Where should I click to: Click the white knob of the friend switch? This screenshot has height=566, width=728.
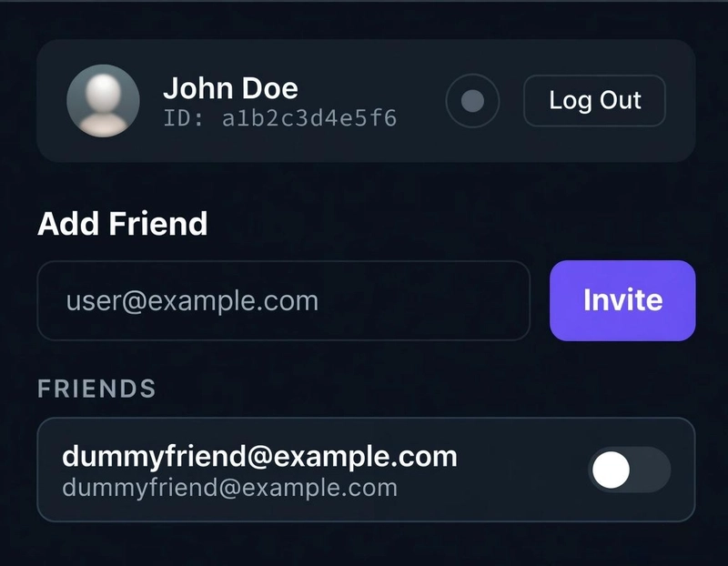(611, 470)
